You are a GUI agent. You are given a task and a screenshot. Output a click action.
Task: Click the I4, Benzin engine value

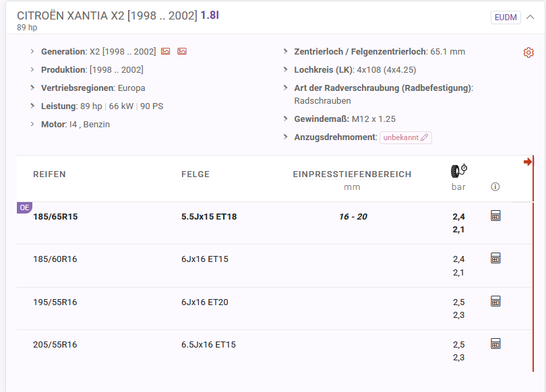click(90, 125)
